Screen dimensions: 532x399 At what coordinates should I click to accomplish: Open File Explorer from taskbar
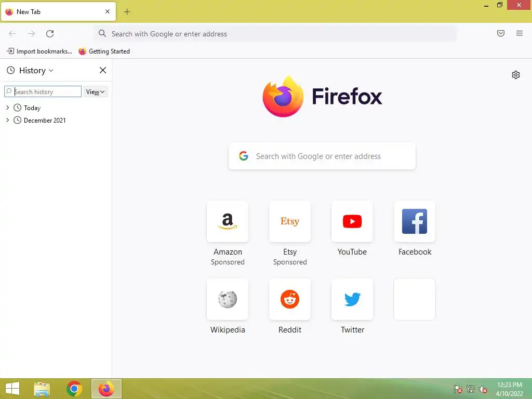tap(42, 389)
